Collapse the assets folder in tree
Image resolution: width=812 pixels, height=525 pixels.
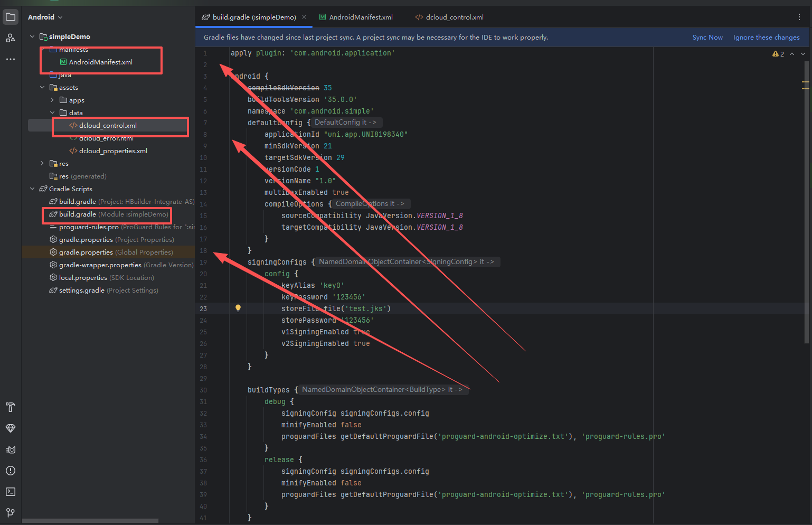42,88
